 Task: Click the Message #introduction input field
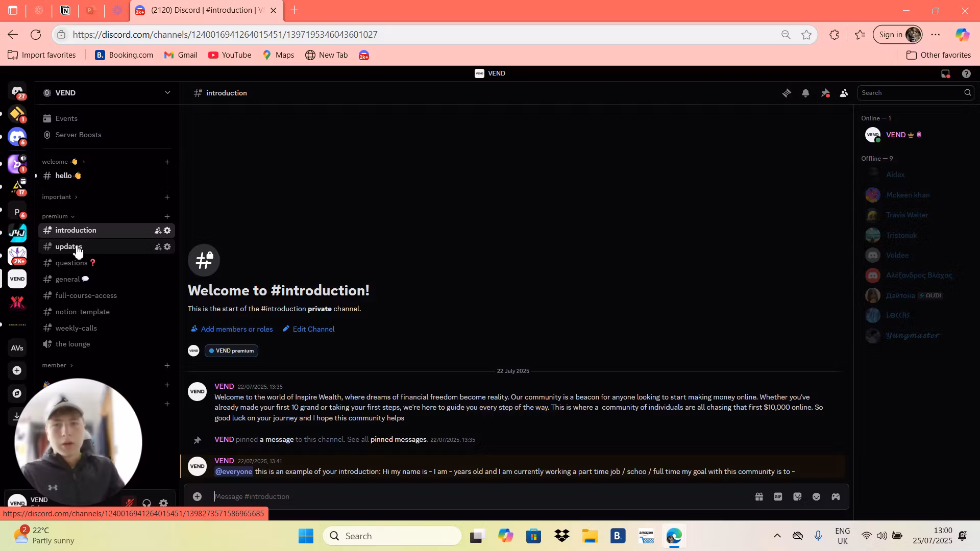480,497
